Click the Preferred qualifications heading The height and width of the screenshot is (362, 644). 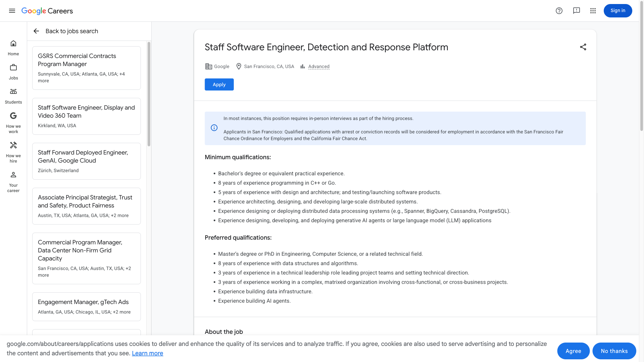click(x=238, y=238)
